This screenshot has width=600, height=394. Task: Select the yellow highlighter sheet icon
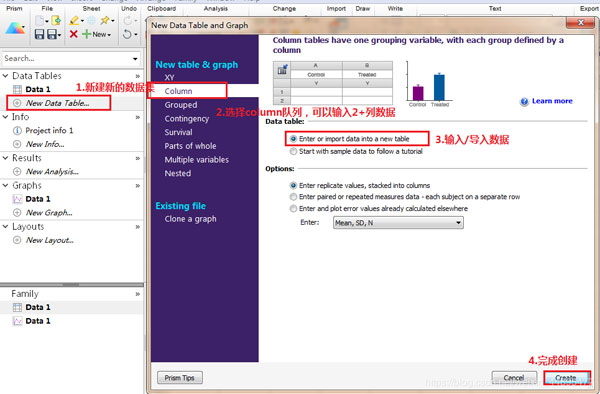point(74,20)
